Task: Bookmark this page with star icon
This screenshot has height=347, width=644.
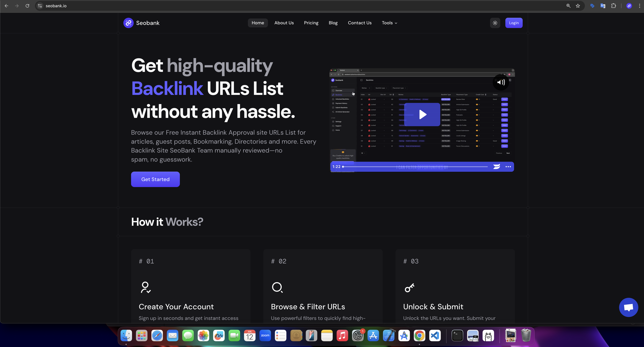Action: [578, 6]
